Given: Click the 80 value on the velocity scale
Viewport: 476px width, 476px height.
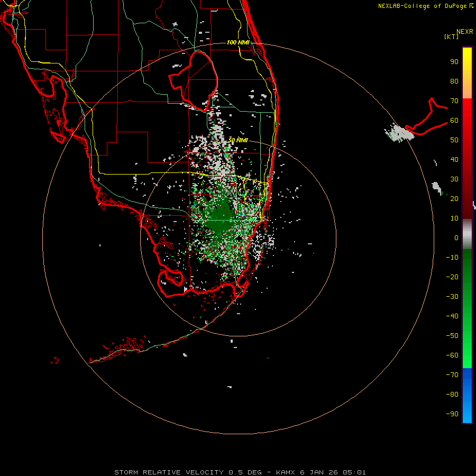Looking at the screenshot, I should pyautogui.click(x=454, y=81).
